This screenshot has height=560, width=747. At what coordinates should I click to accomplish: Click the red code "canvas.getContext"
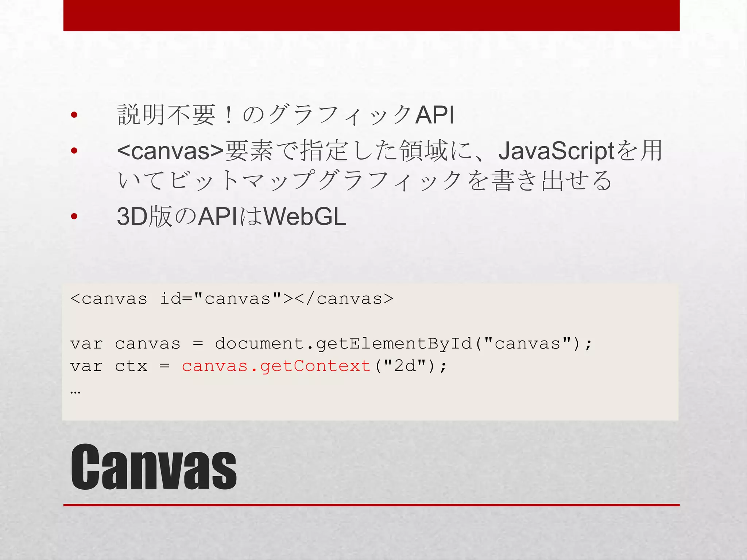276,366
